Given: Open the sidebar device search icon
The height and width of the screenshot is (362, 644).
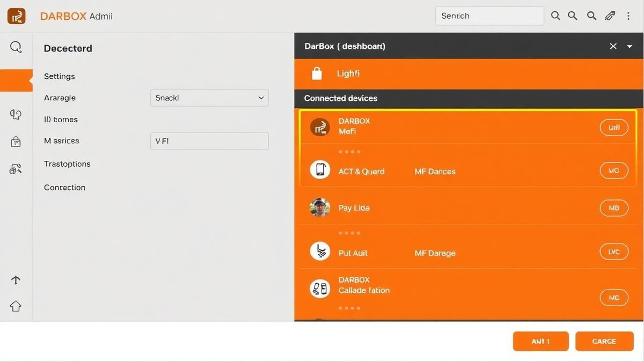Looking at the screenshot, I should [16, 169].
